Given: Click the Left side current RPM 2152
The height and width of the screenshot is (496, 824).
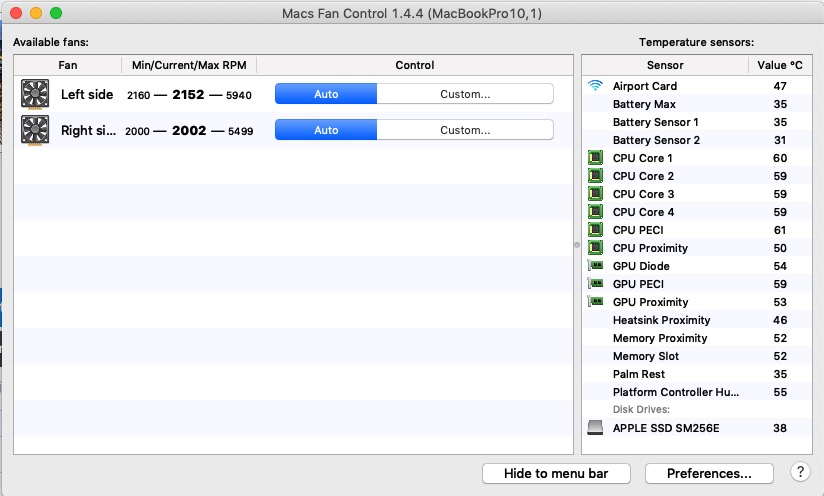Looking at the screenshot, I should coord(188,95).
